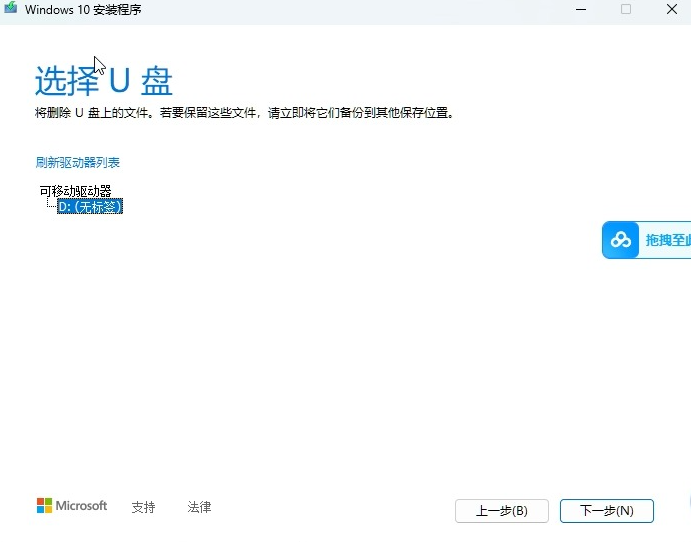Image resolution: width=691 pixels, height=542 pixels.
Task: Select the D: (无标签) removable drive
Action: click(x=90, y=206)
